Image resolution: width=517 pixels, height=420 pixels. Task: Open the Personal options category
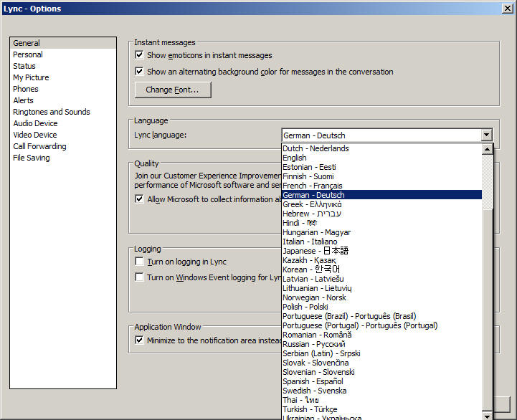63,54
